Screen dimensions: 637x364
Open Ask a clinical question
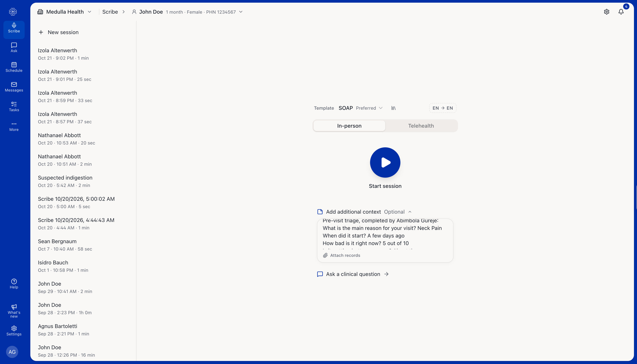pyautogui.click(x=353, y=274)
